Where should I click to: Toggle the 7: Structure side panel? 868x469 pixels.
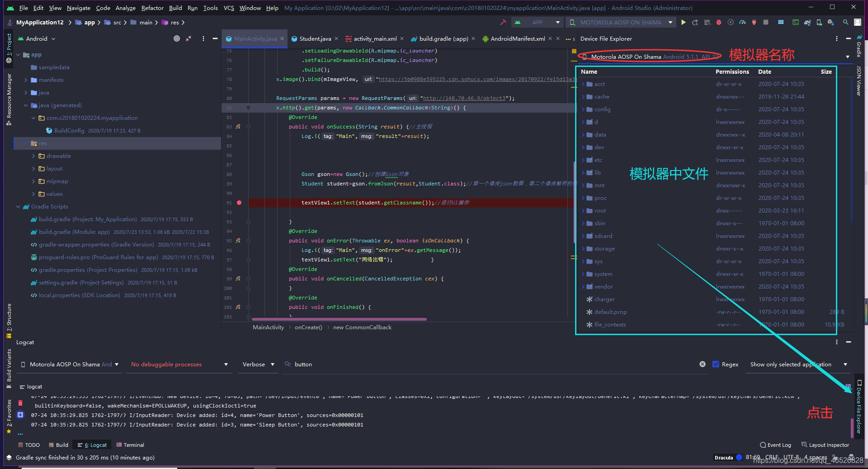(9, 321)
